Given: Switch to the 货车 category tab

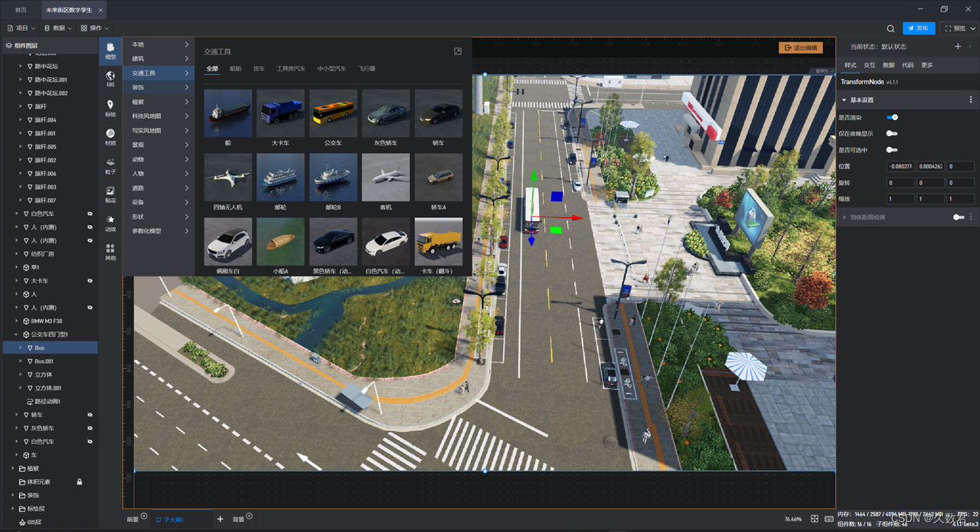Looking at the screenshot, I should [259, 69].
